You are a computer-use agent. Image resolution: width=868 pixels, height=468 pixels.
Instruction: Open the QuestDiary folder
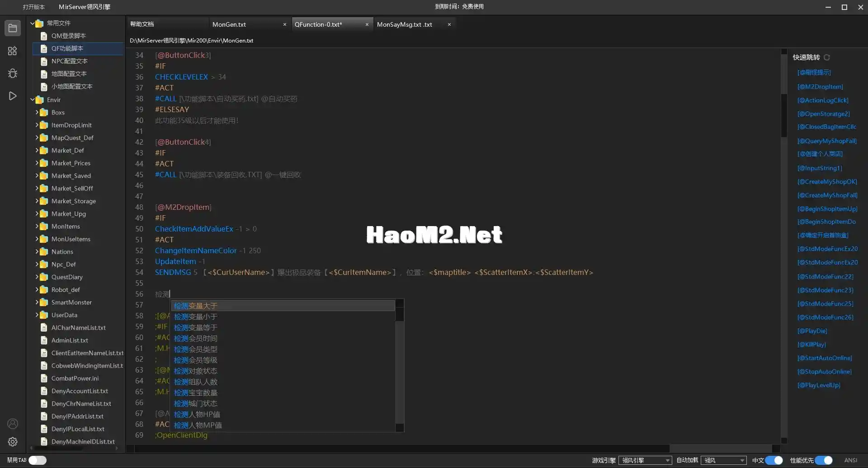[67, 277]
